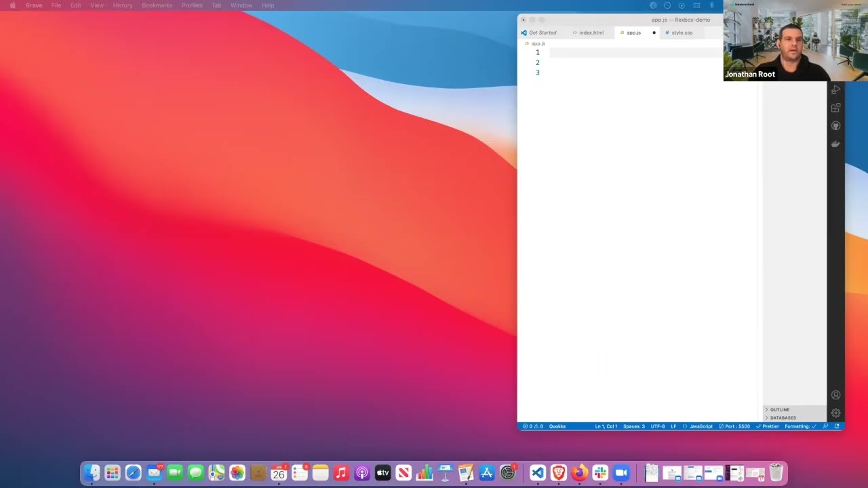The height and width of the screenshot is (488, 868).
Task: Open Music app from the Dock
Action: tap(341, 472)
